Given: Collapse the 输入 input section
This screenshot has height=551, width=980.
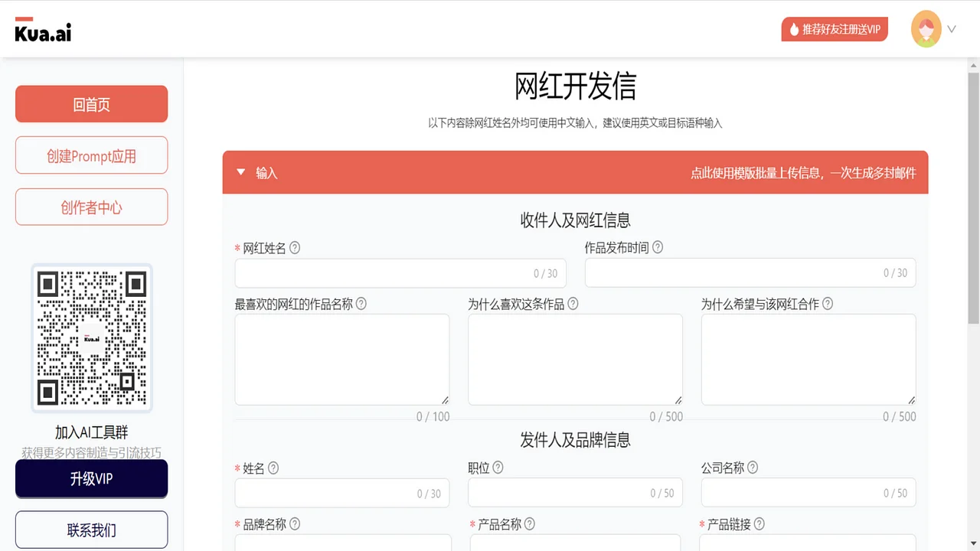Looking at the screenshot, I should point(240,172).
